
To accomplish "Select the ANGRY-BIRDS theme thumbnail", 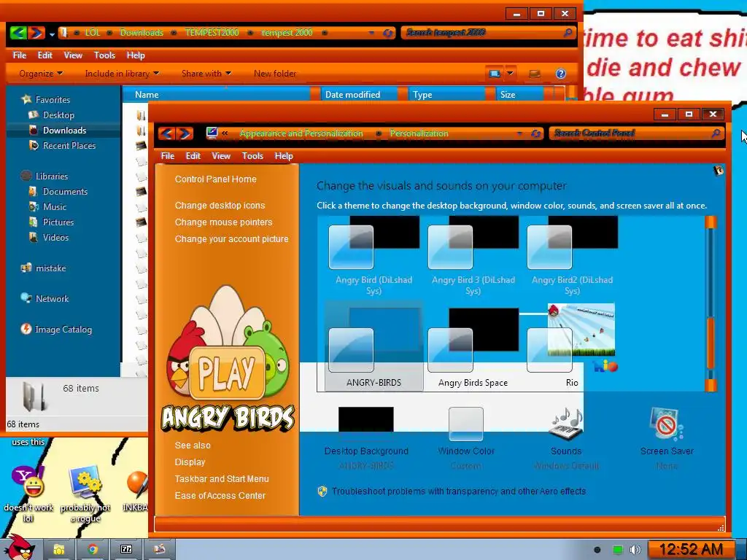I will [374, 346].
